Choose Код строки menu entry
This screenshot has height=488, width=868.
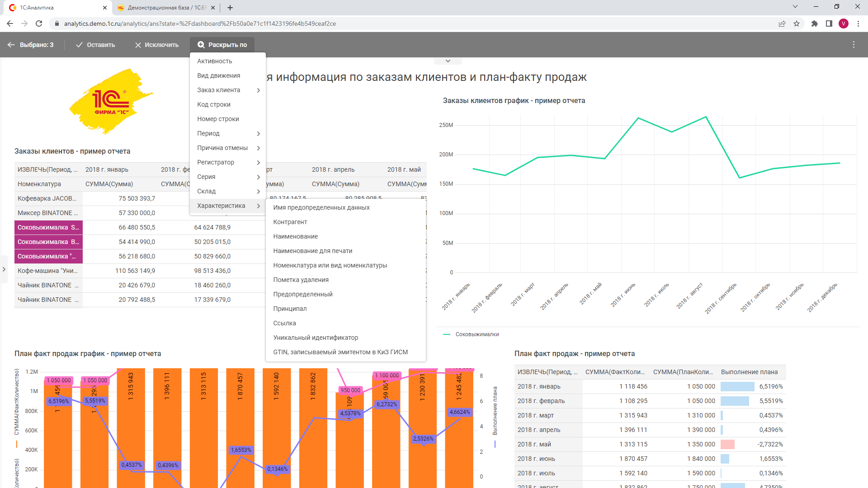pyautogui.click(x=228, y=104)
